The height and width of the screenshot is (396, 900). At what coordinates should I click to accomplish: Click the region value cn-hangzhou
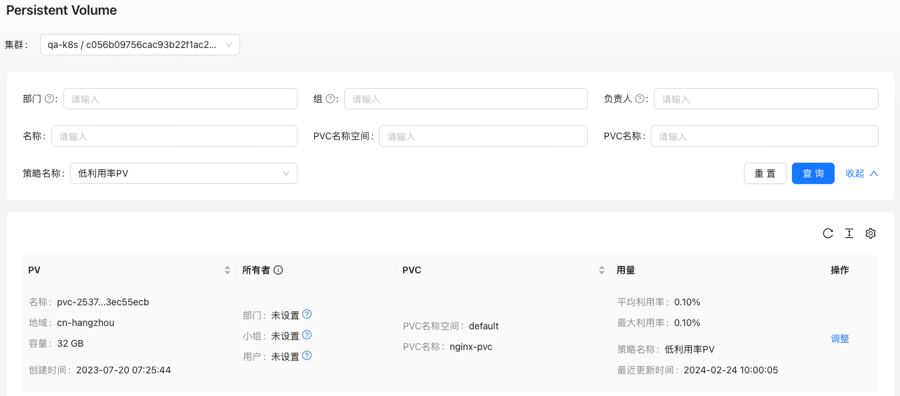pyautogui.click(x=86, y=323)
